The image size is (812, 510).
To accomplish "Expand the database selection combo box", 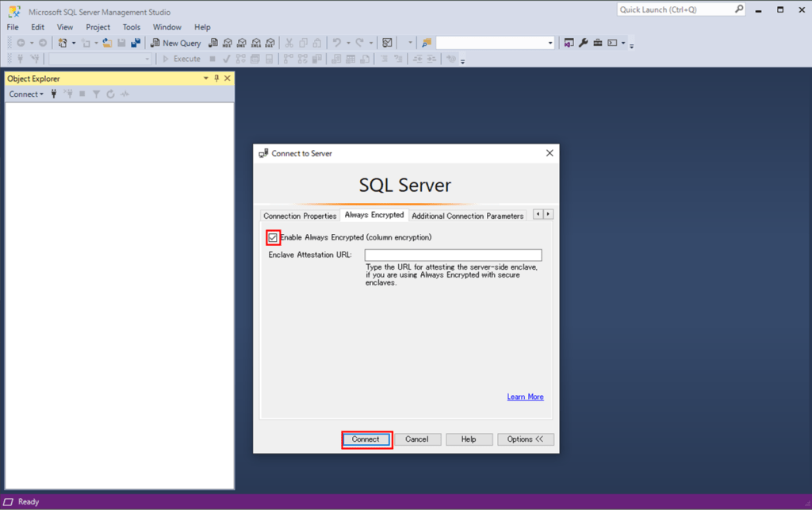I will coord(550,42).
